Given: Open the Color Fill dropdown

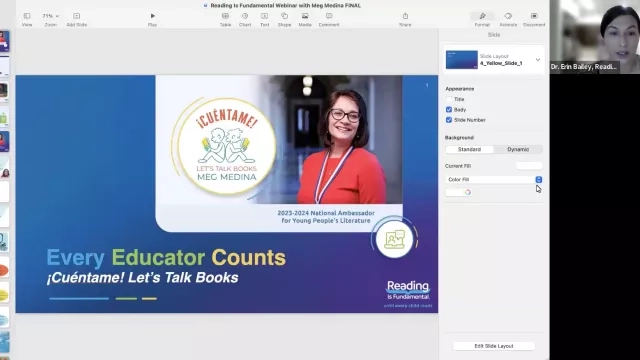Looking at the screenshot, I should 493,180.
